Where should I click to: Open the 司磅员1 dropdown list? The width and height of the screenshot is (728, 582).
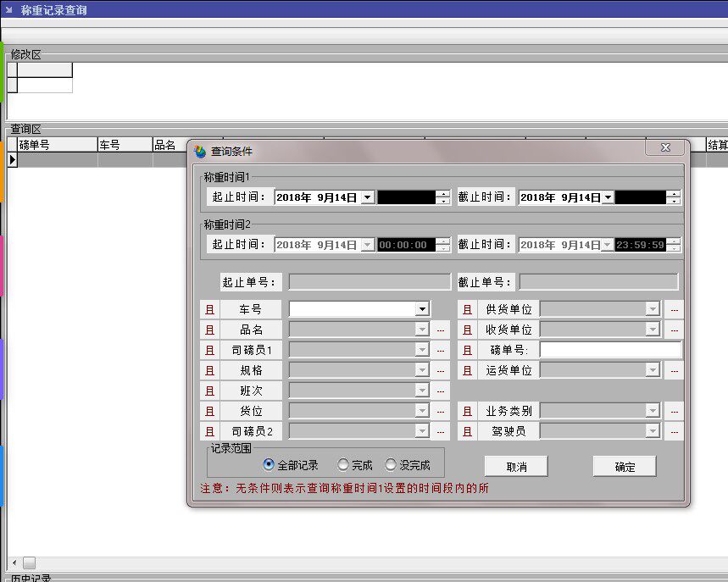[422, 350]
